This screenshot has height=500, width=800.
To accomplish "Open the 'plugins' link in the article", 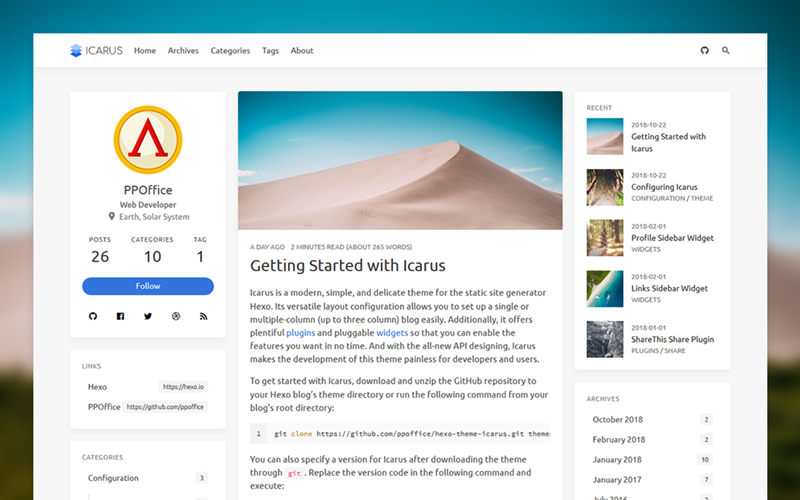I will (301, 332).
